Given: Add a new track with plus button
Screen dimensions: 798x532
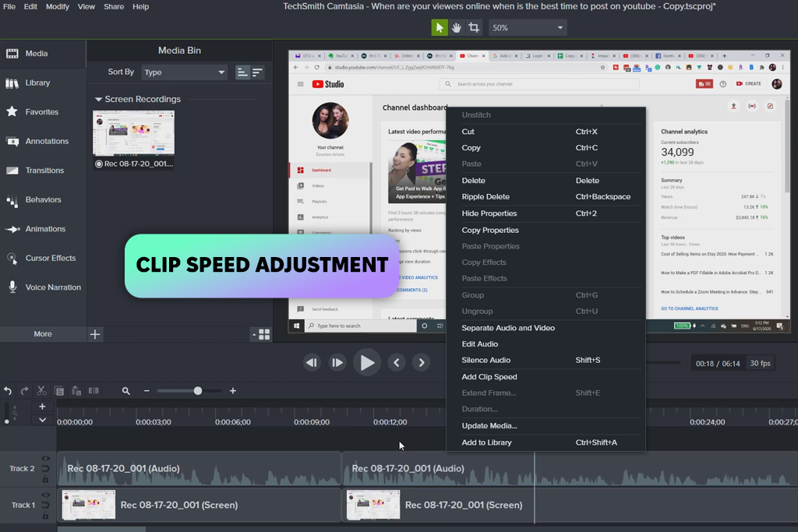Looking at the screenshot, I should click(x=42, y=407).
